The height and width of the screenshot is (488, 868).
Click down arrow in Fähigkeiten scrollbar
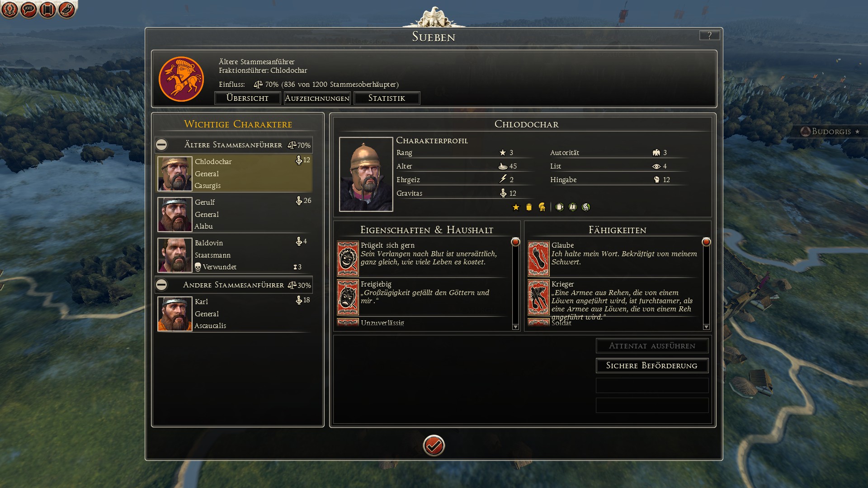click(706, 327)
